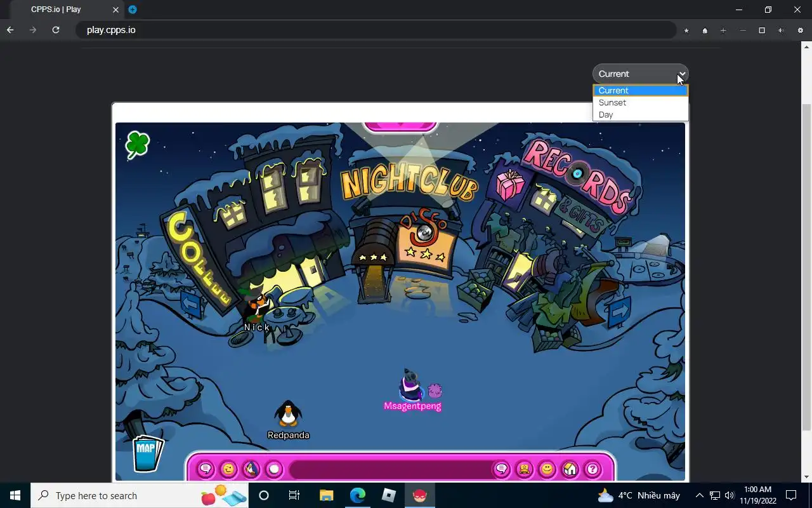Select the Redpanda penguin
Image resolution: width=812 pixels, height=508 pixels.
pyautogui.click(x=288, y=414)
